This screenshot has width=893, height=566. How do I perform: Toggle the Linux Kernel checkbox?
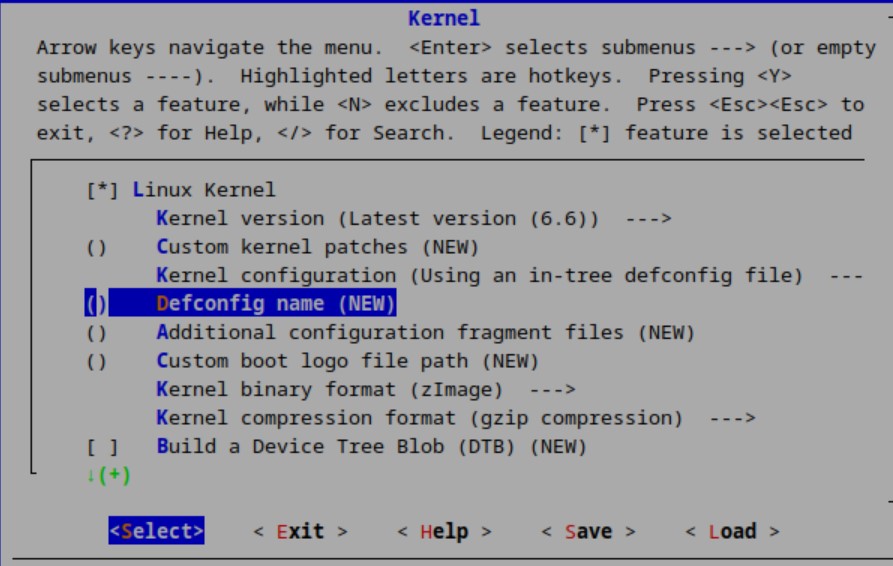click(103, 190)
